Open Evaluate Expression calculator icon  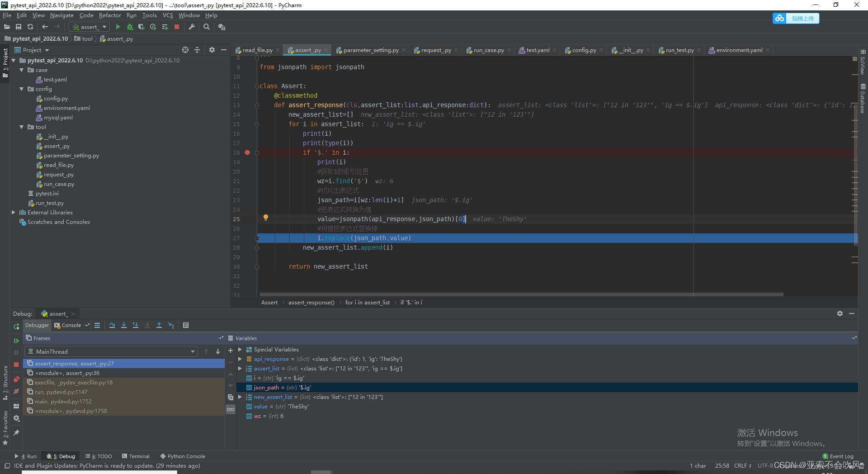tap(186, 325)
